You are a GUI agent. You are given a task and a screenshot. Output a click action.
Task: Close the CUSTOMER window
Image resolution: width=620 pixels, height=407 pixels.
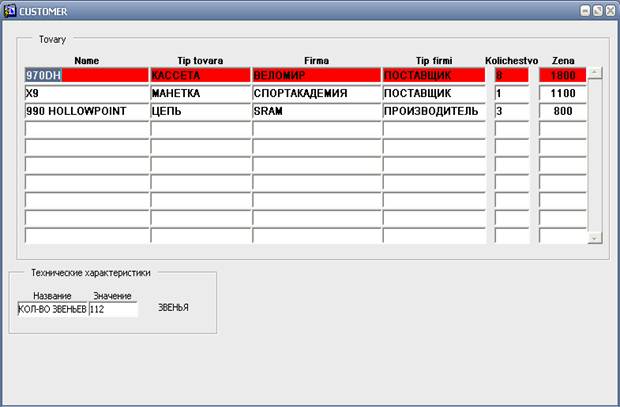click(610, 11)
